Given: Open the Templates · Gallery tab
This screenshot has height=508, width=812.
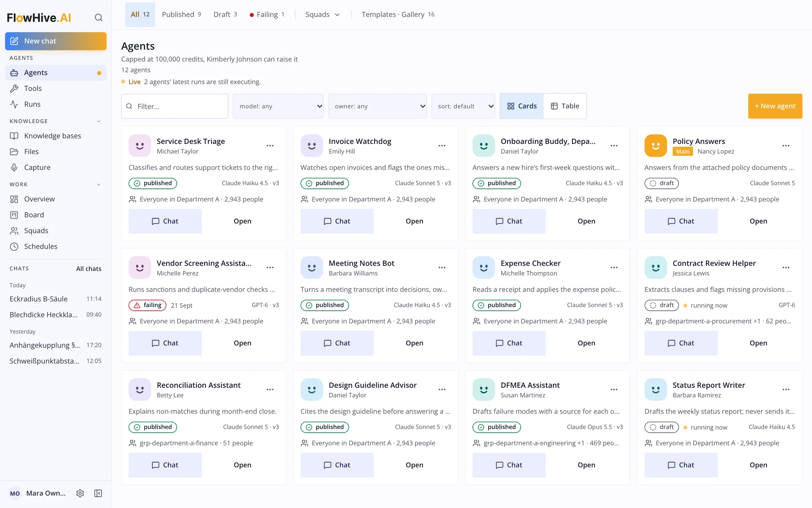Looking at the screenshot, I should pyautogui.click(x=398, y=14).
